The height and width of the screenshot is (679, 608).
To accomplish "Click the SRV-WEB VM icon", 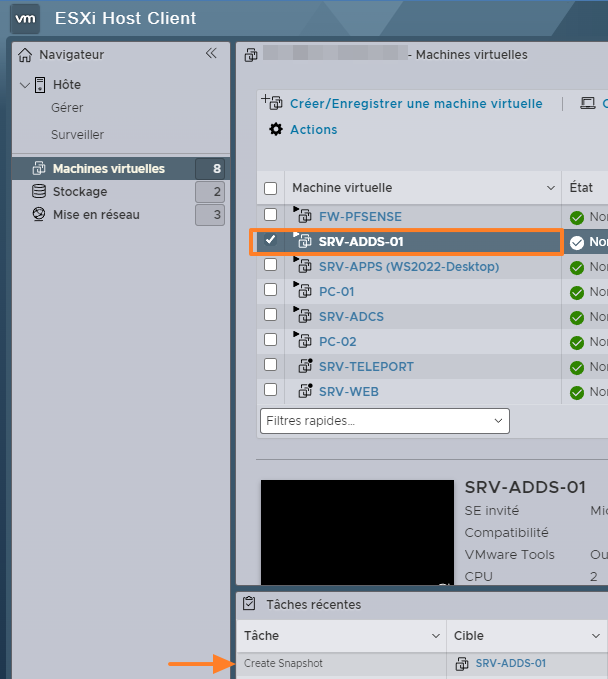I will click(x=305, y=391).
